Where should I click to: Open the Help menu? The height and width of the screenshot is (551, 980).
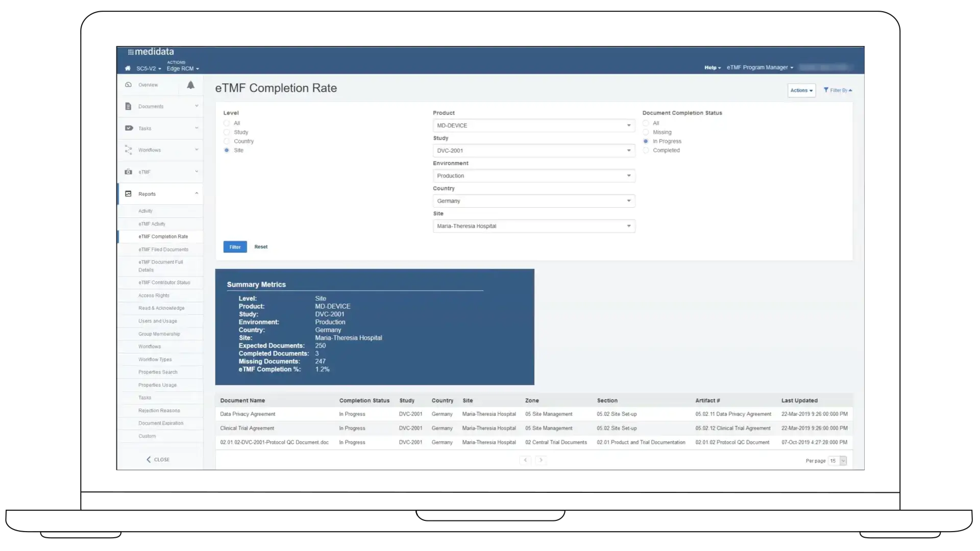pyautogui.click(x=712, y=67)
